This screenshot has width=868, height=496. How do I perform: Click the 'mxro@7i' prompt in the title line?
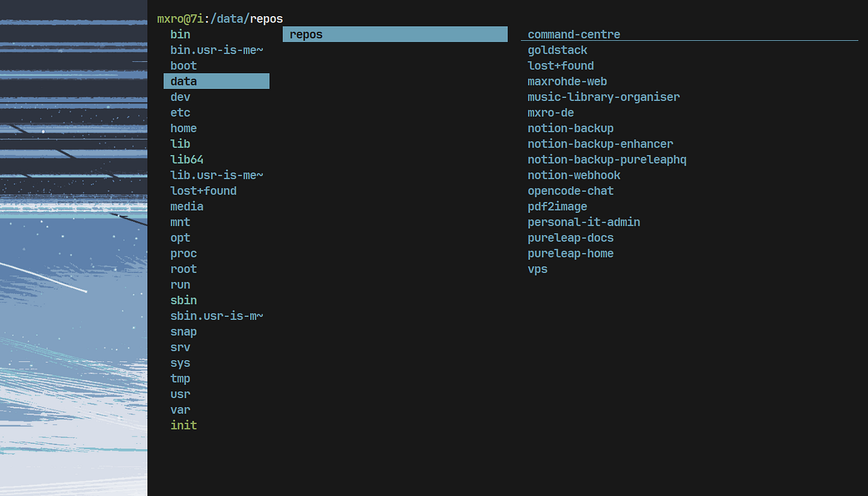(x=180, y=19)
